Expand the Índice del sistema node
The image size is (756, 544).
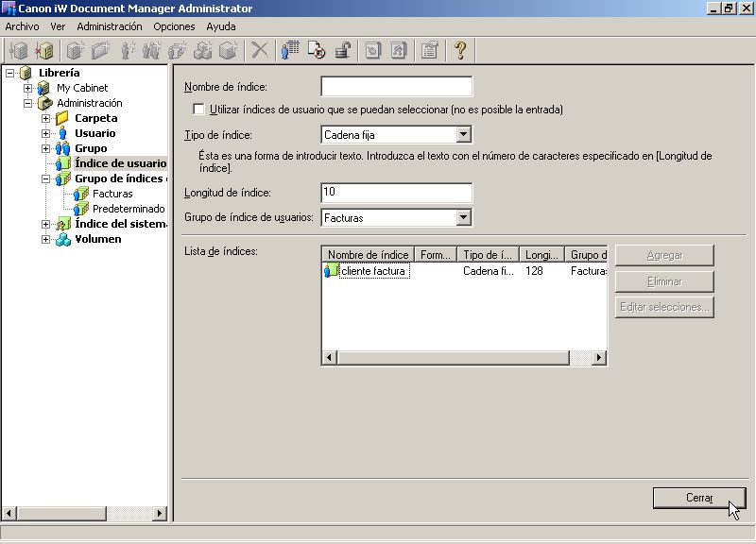[45, 225]
